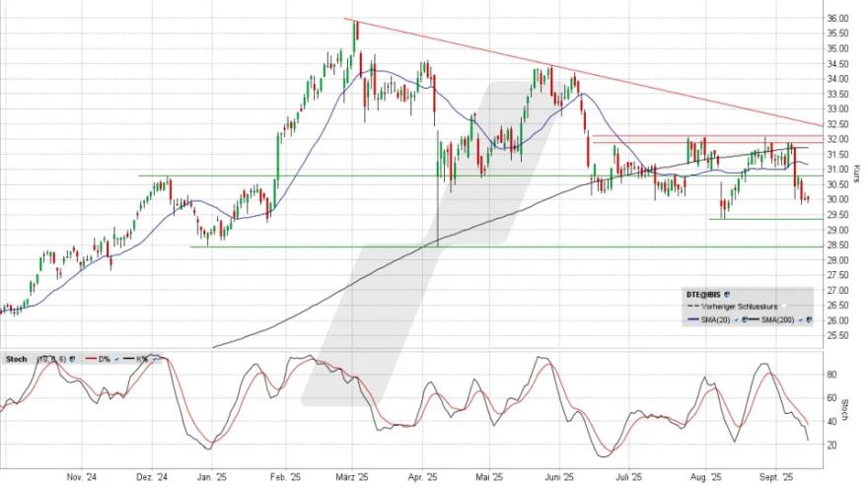The height and width of the screenshot is (488, 868).
Task: Click the 28.50 price axis label
Action: [x=836, y=245]
